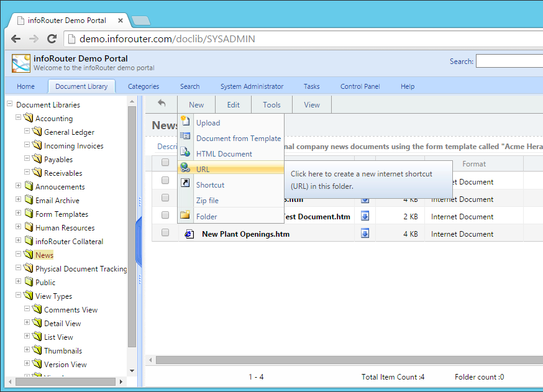Check the first document row checkbox

pos(165,180)
